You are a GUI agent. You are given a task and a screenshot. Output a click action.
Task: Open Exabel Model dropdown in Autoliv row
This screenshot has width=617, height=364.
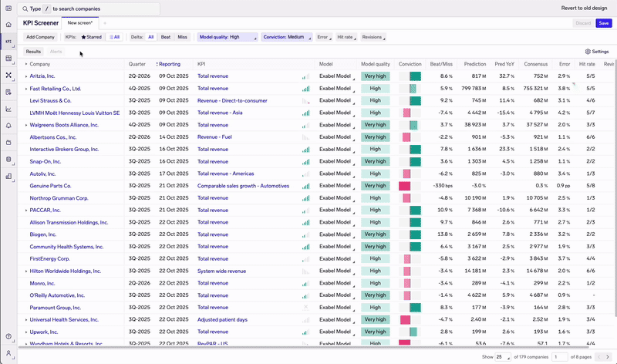[337, 174]
